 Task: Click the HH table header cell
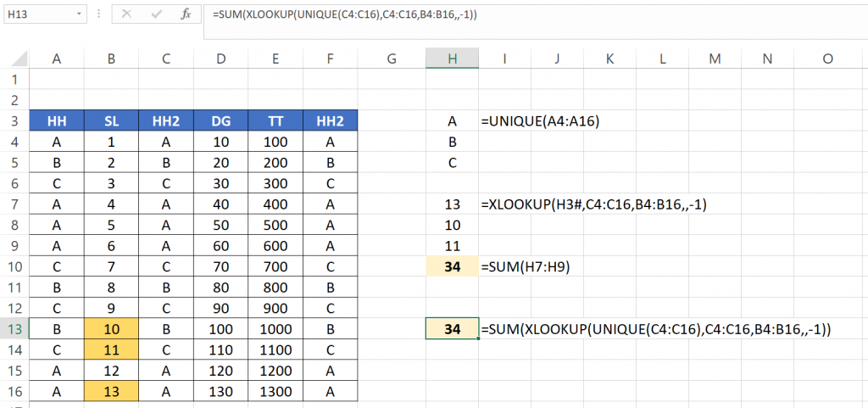pos(57,121)
